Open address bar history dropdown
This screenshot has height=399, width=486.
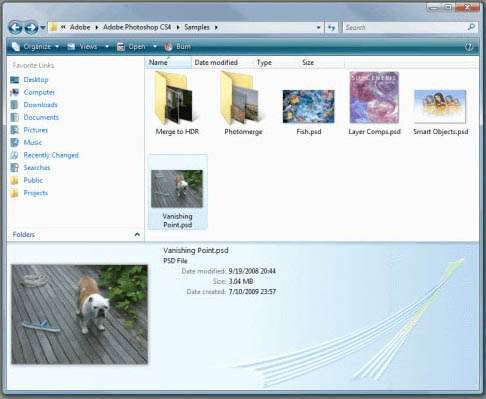click(x=319, y=28)
